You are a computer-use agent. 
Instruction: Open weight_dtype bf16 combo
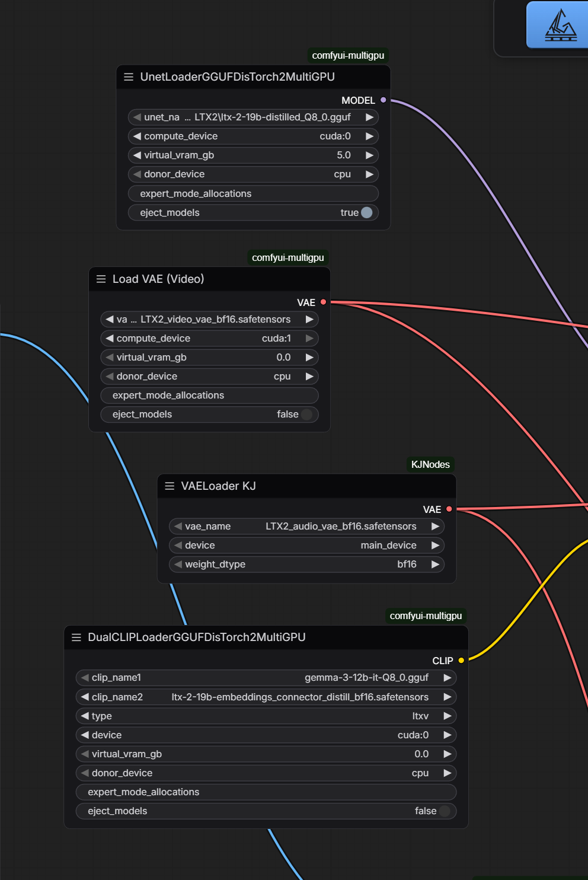306,565
